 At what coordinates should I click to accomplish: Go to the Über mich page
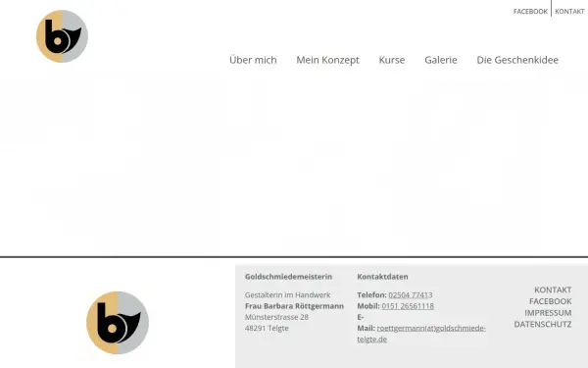click(x=253, y=60)
